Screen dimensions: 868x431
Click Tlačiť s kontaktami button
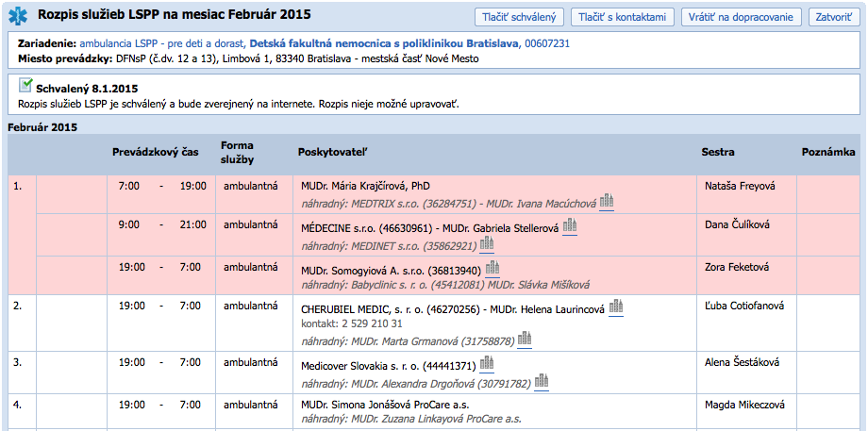pyautogui.click(x=622, y=17)
